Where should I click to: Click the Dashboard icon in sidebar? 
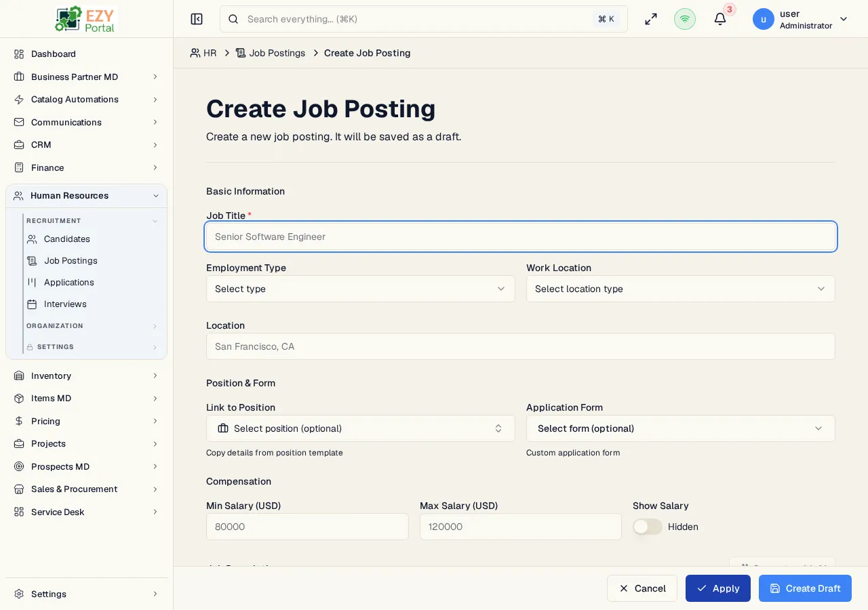click(x=19, y=54)
